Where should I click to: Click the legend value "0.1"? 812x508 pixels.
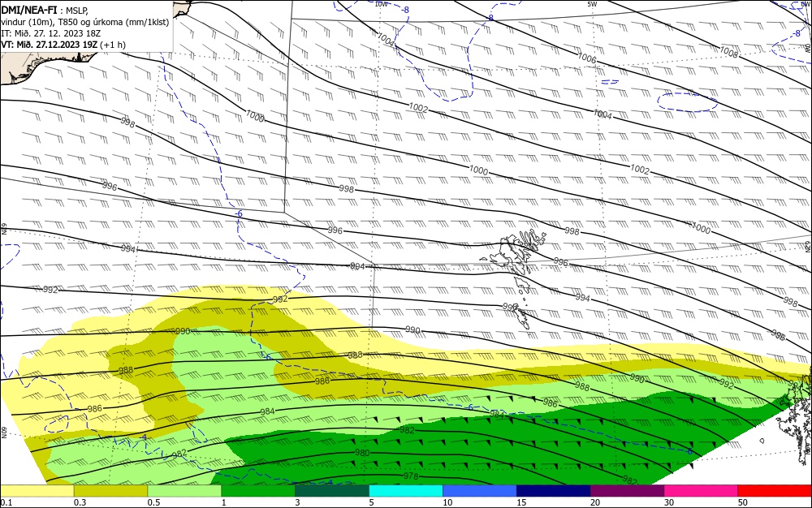pyautogui.click(x=6, y=502)
